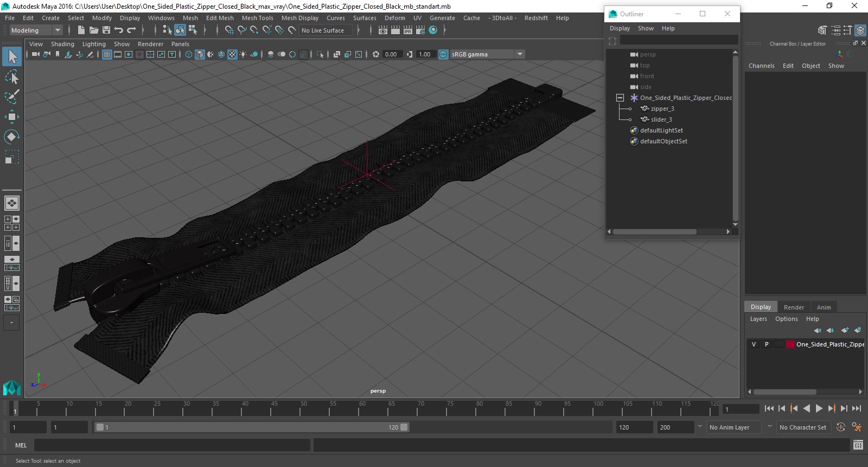This screenshot has width=868, height=467.
Task: Open viewport Shading menu
Action: click(x=62, y=44)
